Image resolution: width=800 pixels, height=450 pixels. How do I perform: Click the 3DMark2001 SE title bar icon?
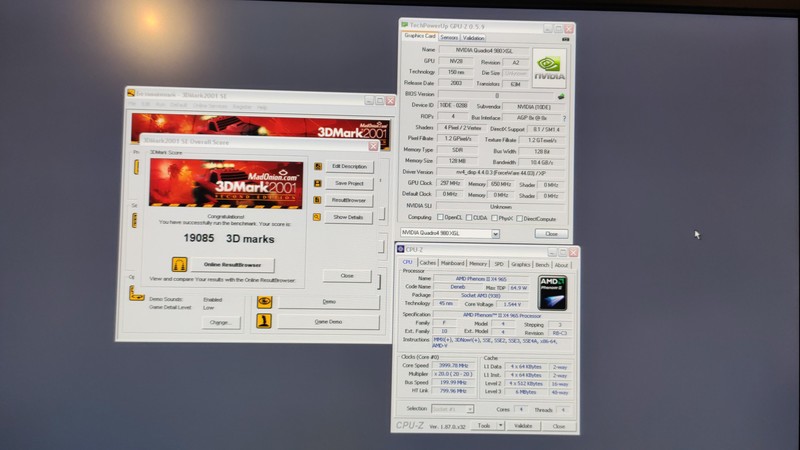pos(131,93)
